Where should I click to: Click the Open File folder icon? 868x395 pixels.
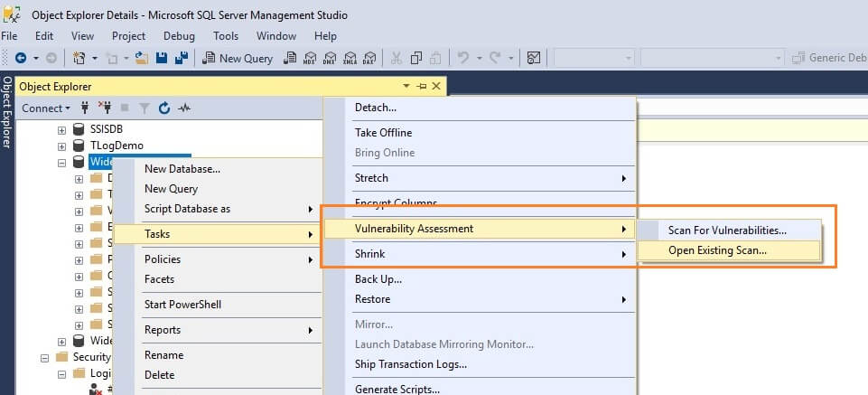pos(141,58)
